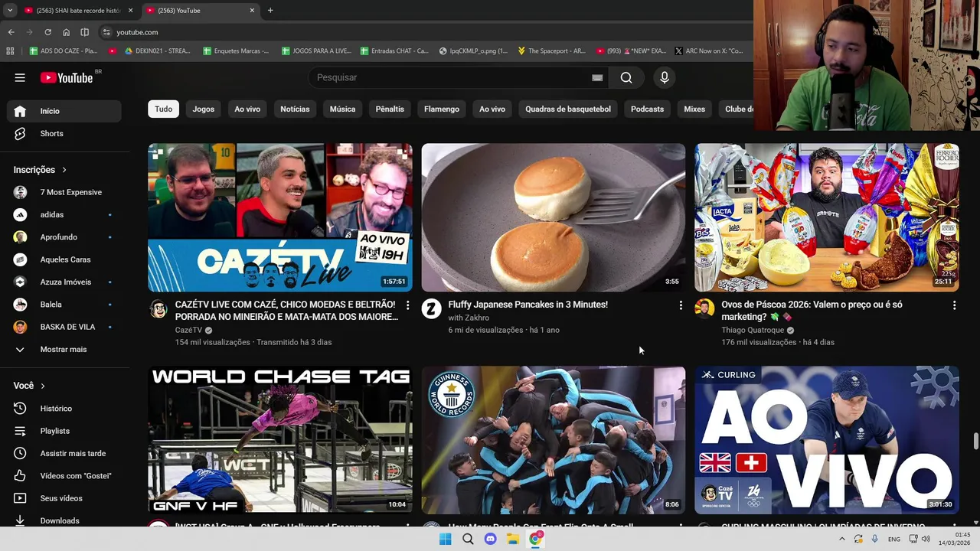Open Shorts in the sidebar

point(64,133)
